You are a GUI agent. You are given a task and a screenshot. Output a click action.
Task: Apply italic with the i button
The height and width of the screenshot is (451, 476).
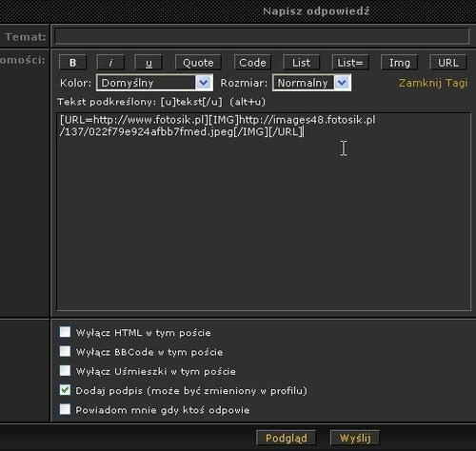click(110, 63)
